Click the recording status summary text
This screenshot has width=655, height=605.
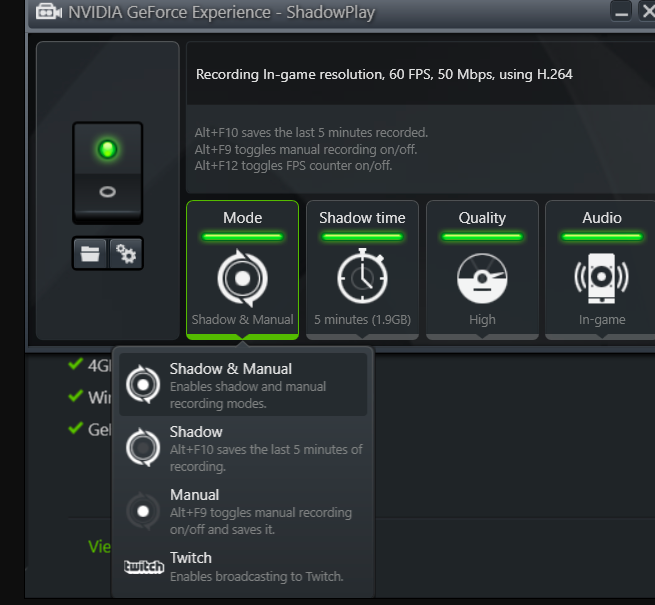click(x=384, y=74)
